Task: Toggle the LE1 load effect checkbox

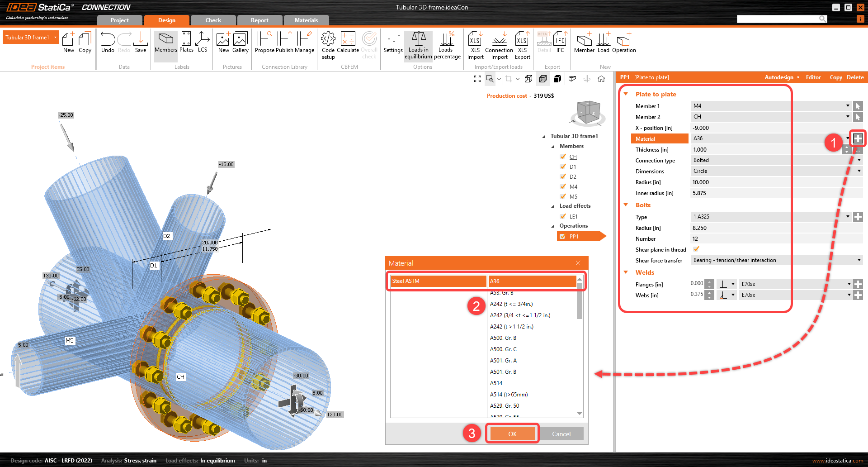Action: pos(563,217)
